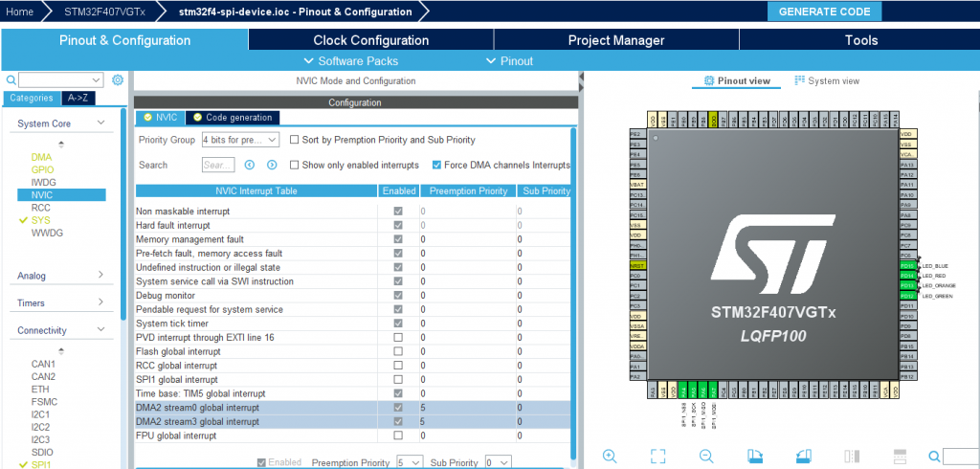
Task: Select the green PD12 LED_GREEN pin
Action: click(x=907, y=296)
